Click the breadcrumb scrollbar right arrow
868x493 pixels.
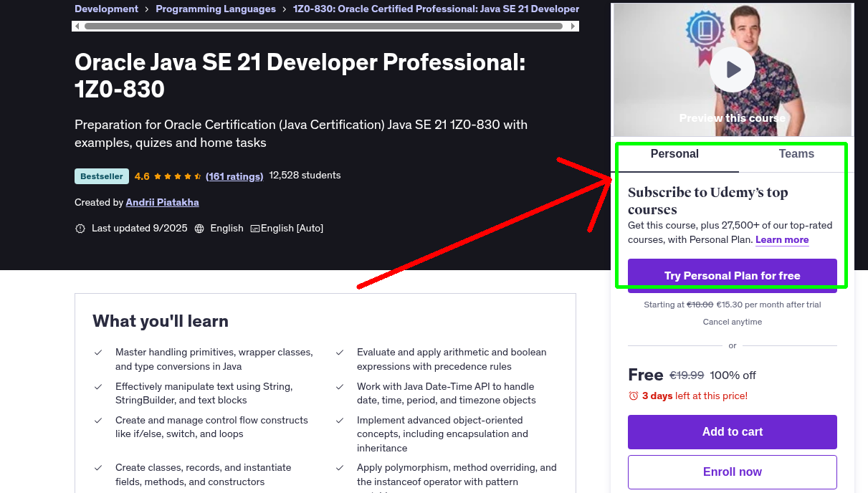click(x=573, y=27)
